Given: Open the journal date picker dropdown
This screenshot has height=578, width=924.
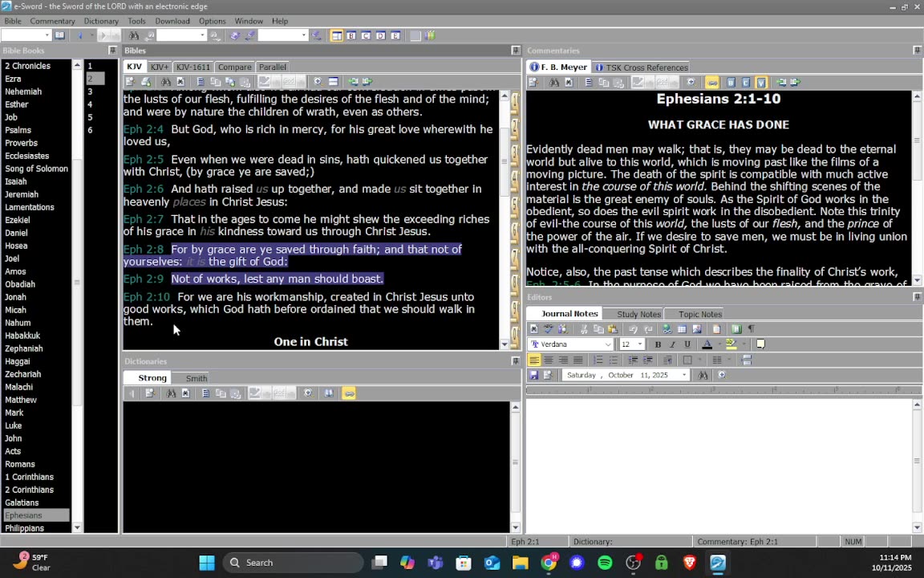Looking at the screenshot, I should [x=683, y=375].
